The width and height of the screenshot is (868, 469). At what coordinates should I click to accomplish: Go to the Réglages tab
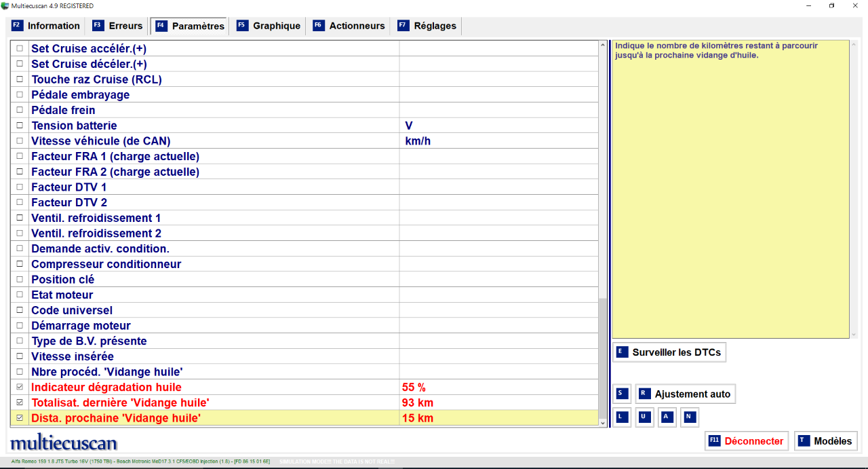tap(427, 26)
